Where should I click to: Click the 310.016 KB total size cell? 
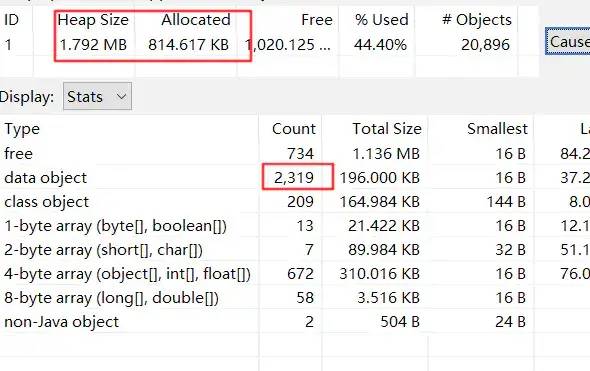coord(380,274)
